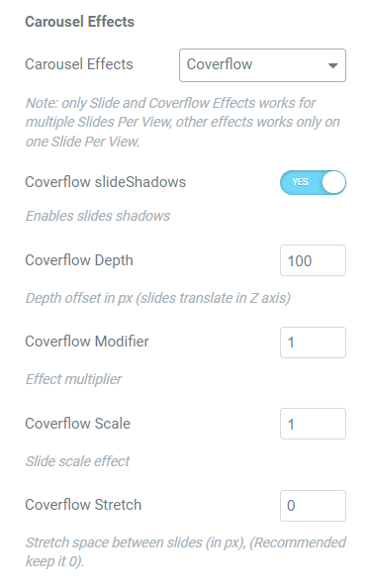Select the Coverflow Scale input field
The image size is (369, 588).
tap(313, 424)
